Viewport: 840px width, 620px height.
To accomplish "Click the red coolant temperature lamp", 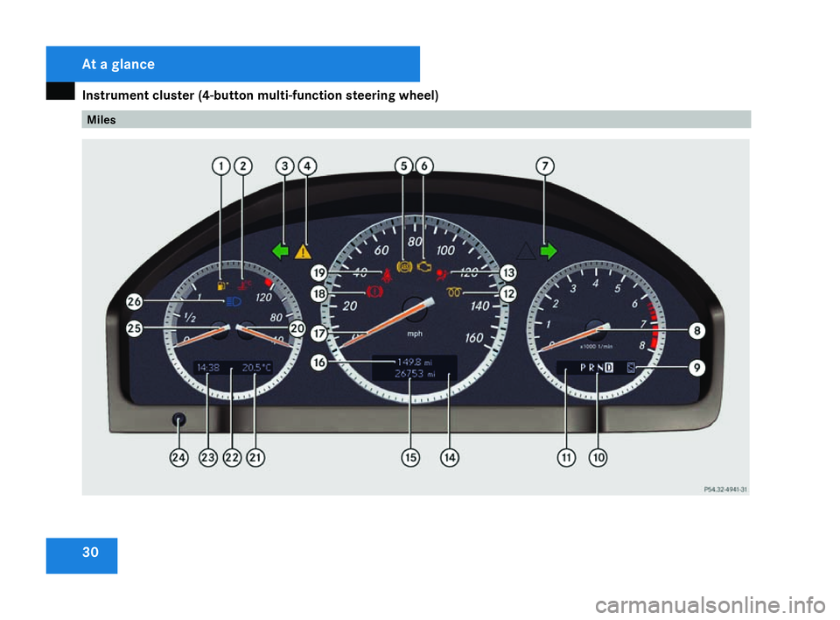I will click(x=245, y=285).
